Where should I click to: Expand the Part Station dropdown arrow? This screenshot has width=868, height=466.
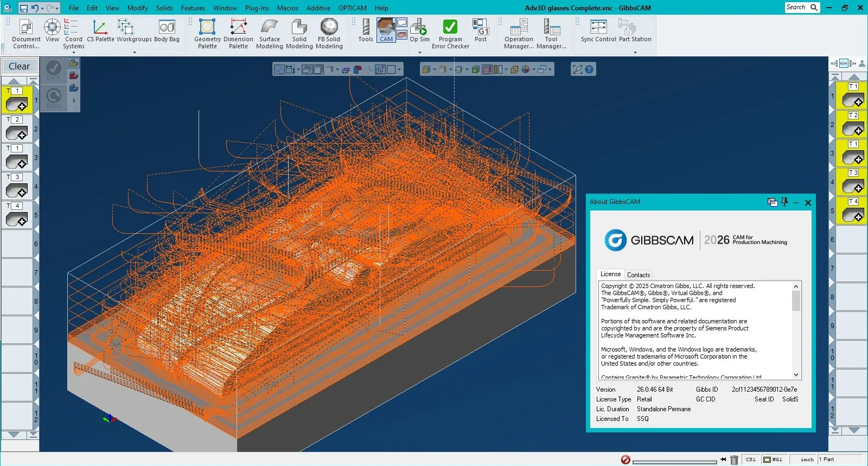click(x=635, y=53)
